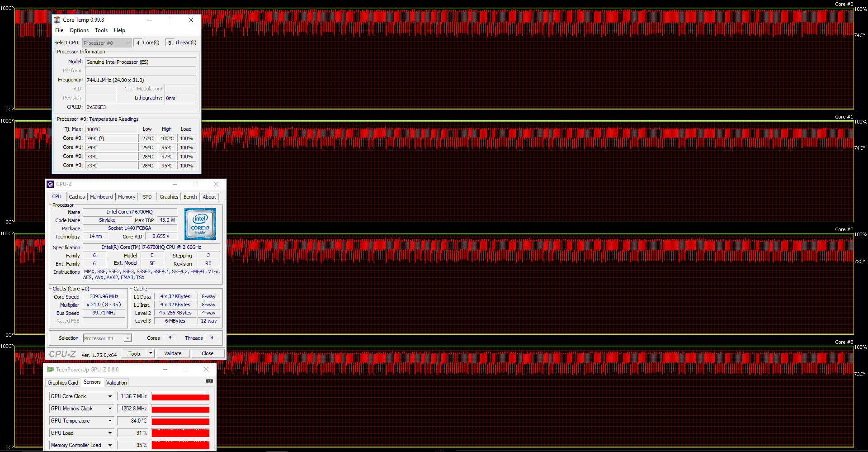Click the Close button in CPU-Z
Image resolution: width=868 pixels, height=452 pixels.
tap(208, 354)
